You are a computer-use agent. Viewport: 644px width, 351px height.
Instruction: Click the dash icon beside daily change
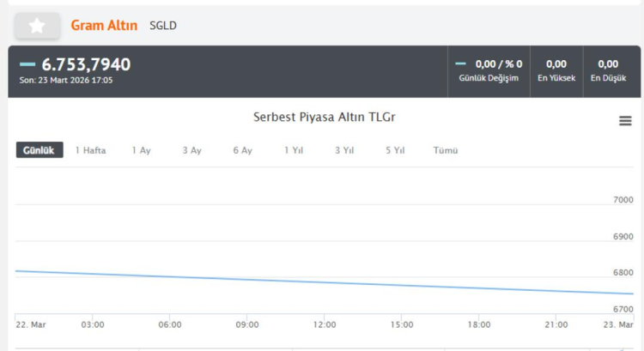tap(461, 64)
